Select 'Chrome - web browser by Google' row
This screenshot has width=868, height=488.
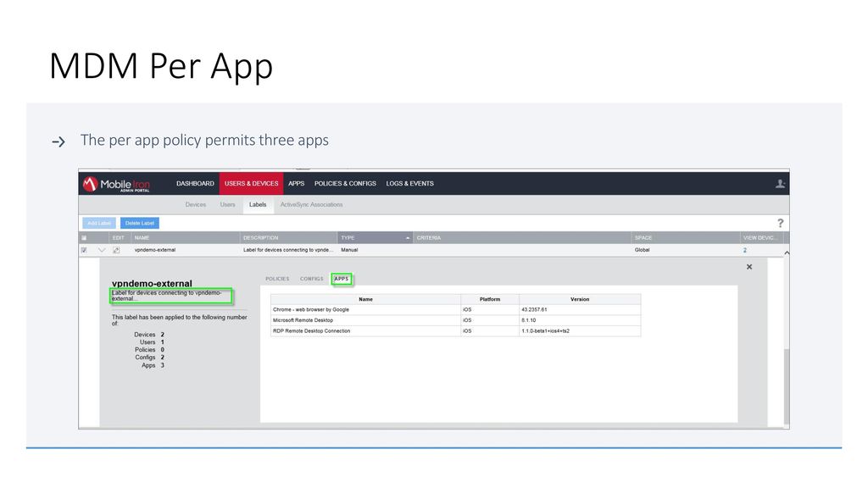tap(455, 310)
